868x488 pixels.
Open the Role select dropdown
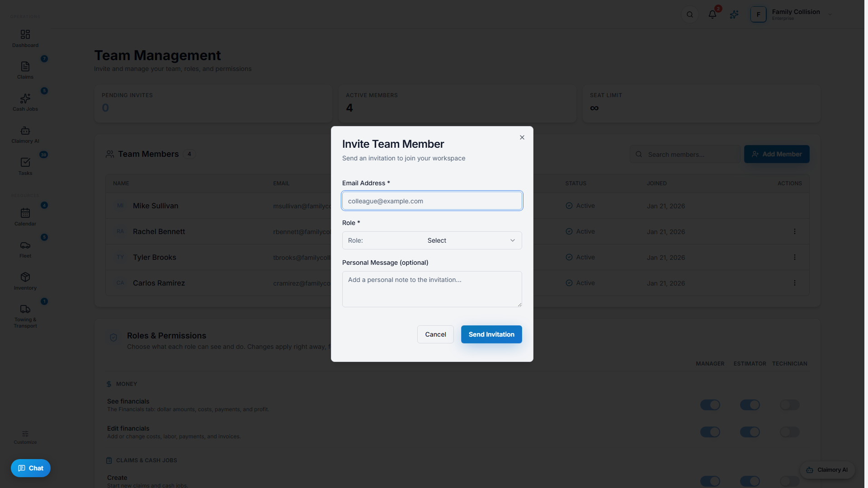(432, 240)
